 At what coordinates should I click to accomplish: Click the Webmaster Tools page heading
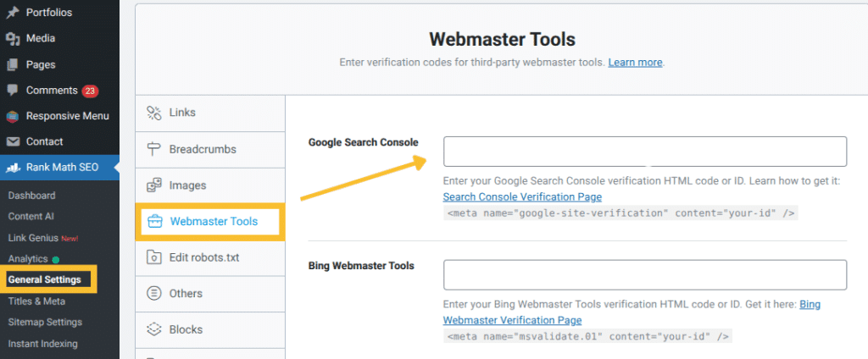[x=502, y=39]
